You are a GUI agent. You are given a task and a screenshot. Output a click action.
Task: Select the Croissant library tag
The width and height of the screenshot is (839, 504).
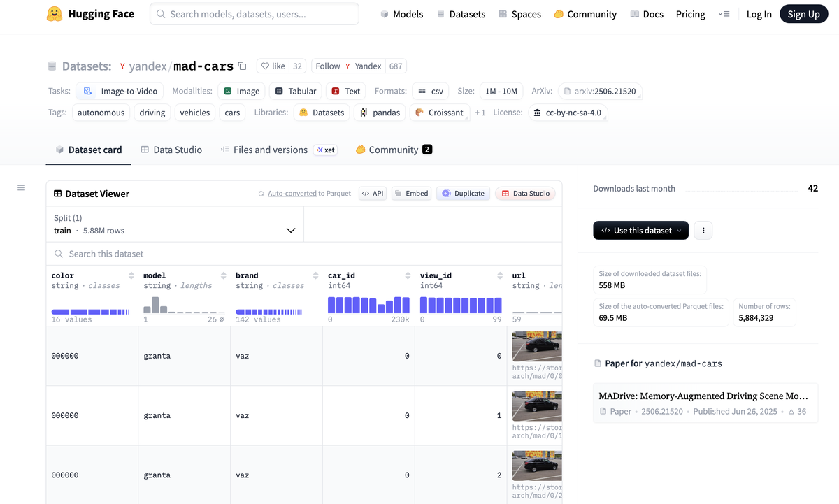(439, 113)
